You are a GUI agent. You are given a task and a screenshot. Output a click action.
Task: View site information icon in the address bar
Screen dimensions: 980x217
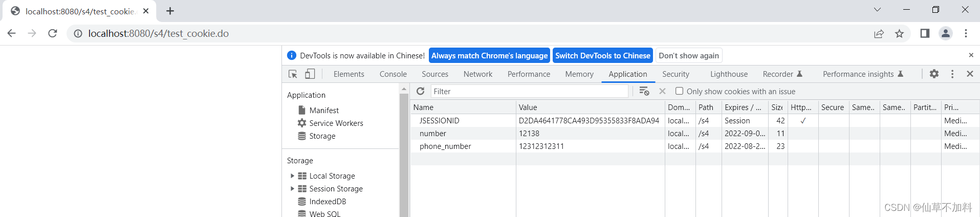[x=78, y=33]
